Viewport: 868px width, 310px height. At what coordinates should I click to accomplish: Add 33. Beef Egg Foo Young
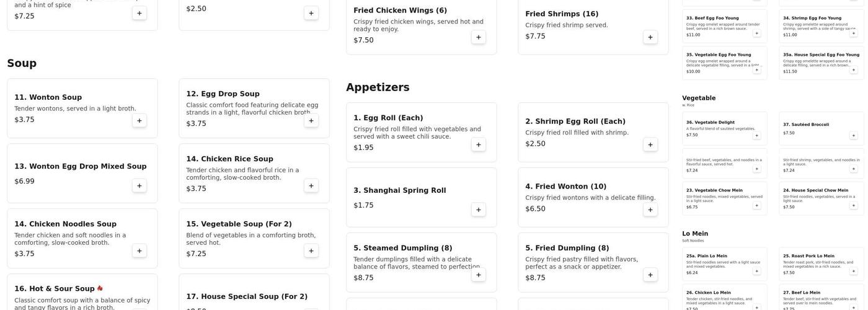(756, 33)
